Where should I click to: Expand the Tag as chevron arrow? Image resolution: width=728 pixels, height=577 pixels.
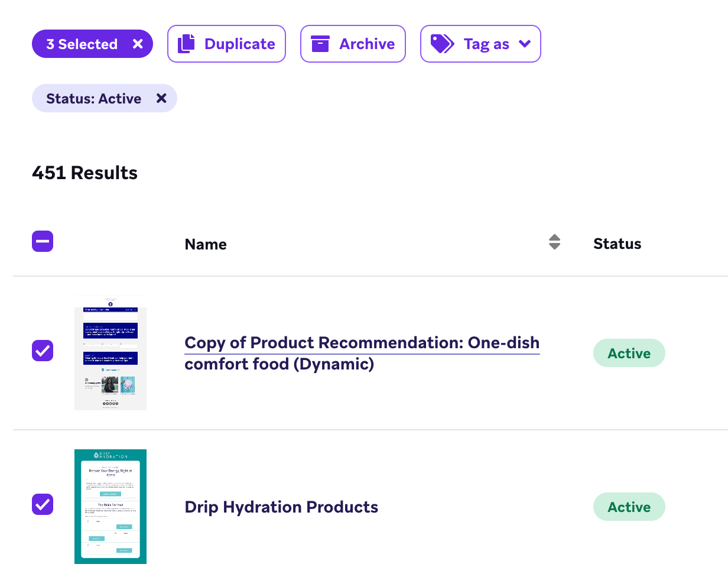coord(525,44)
